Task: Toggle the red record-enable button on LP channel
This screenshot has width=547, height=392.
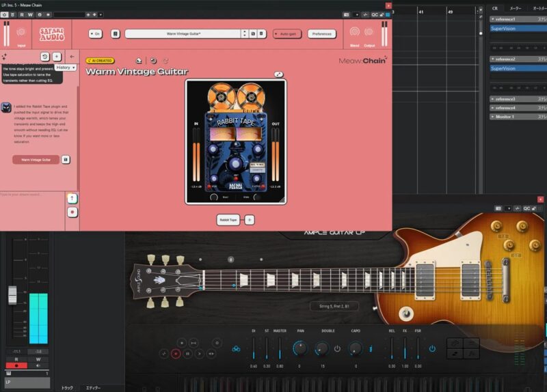Action: (x=16, y=365)
